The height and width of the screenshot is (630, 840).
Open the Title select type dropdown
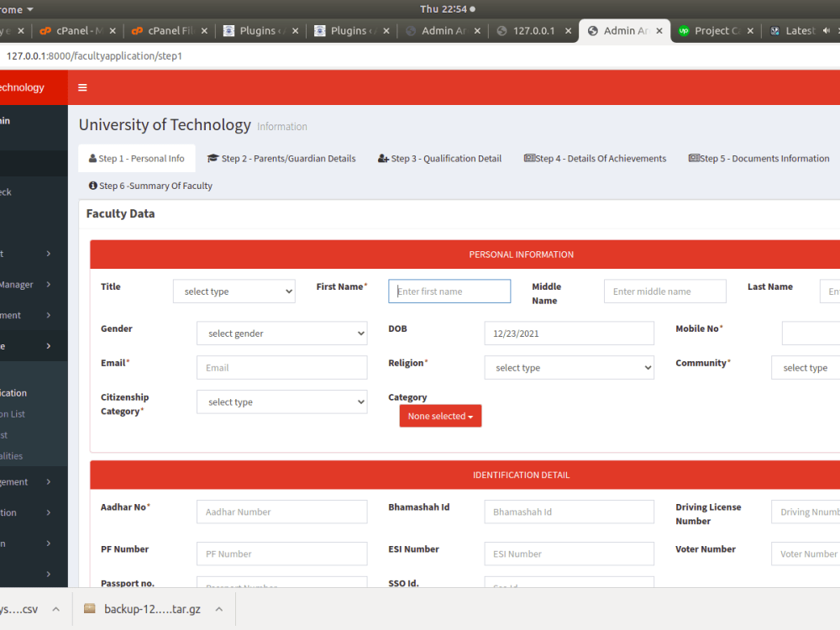click(x=234, y=291)
